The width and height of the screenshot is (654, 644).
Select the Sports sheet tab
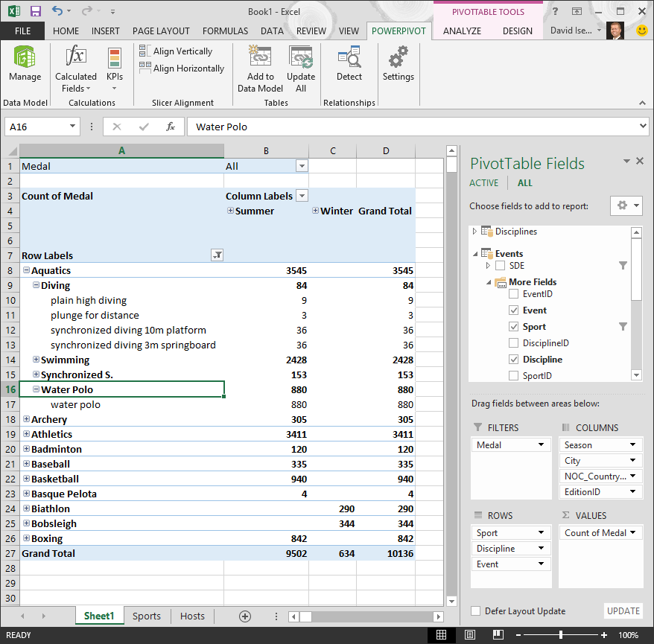tap(146, 616)
